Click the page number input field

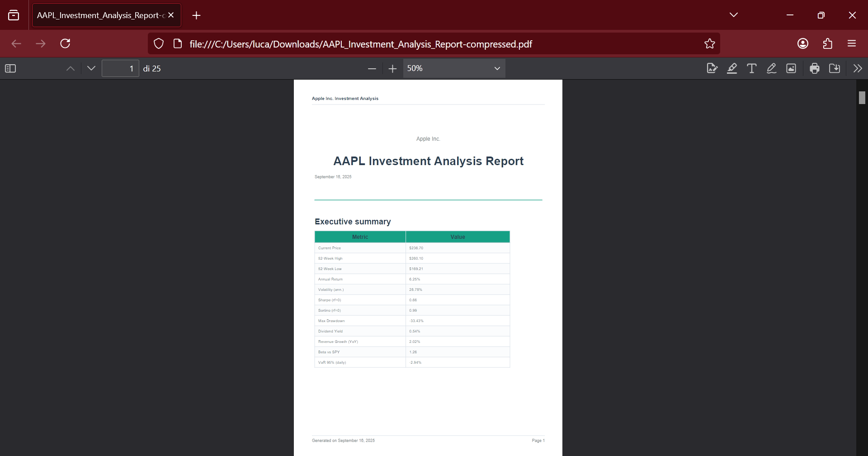coord(120,68)
